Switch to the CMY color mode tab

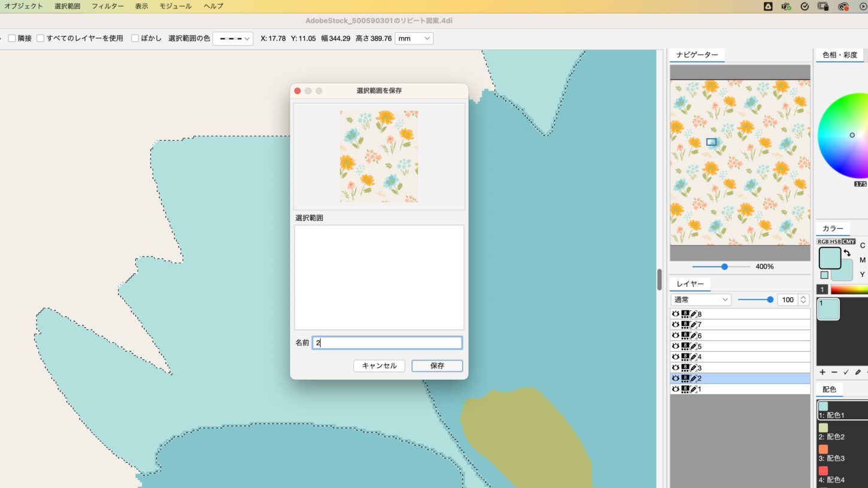pos(849,242)
